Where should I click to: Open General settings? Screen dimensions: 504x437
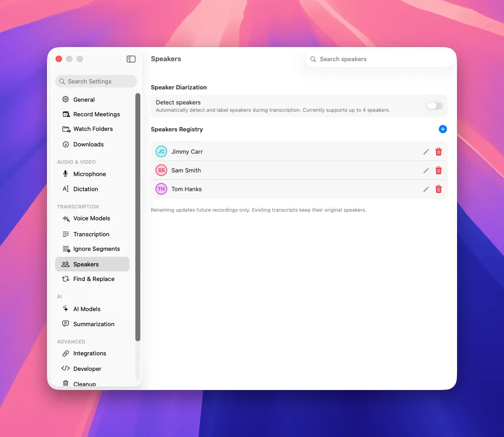[x=92, y=99]
